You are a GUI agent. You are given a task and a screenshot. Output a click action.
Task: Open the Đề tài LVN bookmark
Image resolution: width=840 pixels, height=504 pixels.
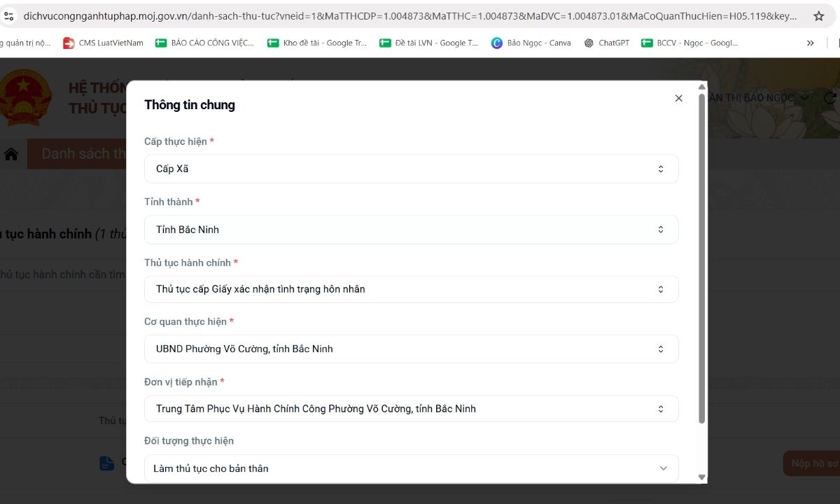point(429,43)
